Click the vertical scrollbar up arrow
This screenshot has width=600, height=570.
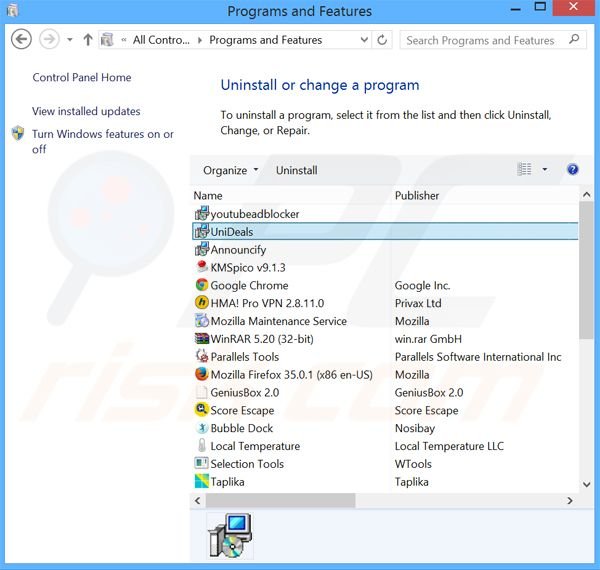[586, 195]
